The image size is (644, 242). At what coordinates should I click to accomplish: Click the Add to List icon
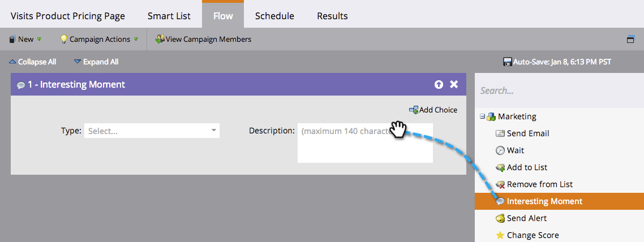[x=500, y=167]
